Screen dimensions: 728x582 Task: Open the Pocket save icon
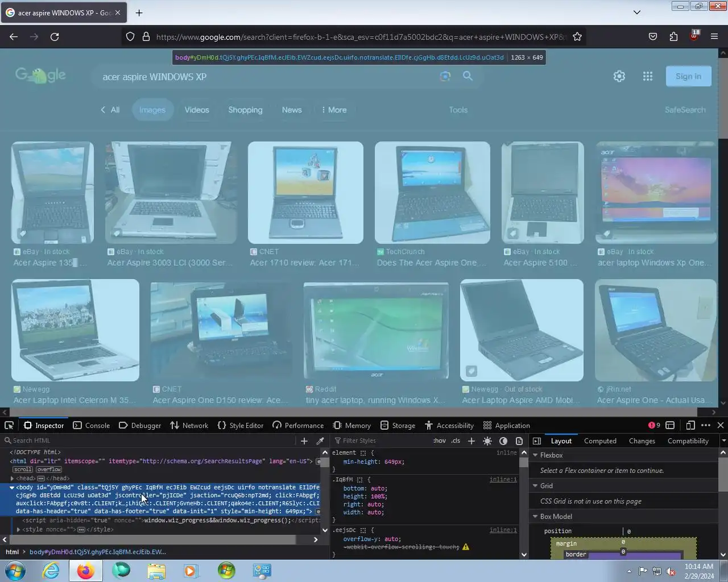coord(653,36)
